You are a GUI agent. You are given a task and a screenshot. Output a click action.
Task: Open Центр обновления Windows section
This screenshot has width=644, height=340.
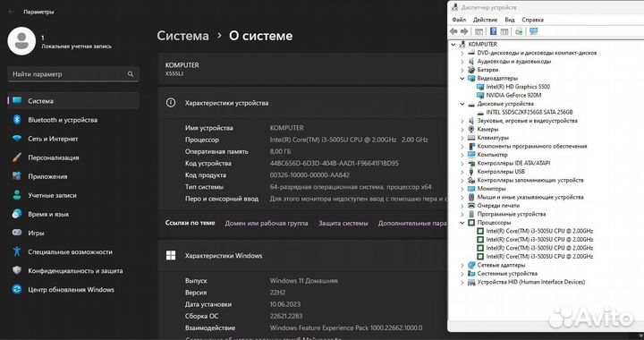73,290
